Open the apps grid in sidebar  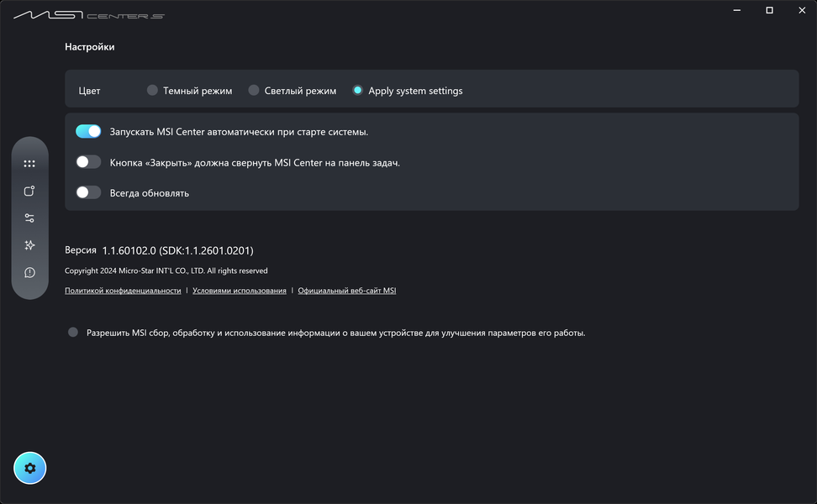click(x=29, y=164)
